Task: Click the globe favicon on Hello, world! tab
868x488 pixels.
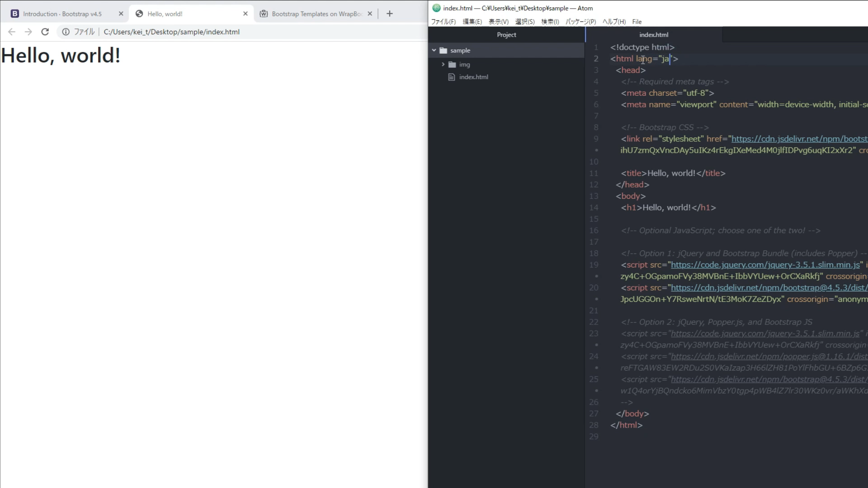Action: click(139, 14)
